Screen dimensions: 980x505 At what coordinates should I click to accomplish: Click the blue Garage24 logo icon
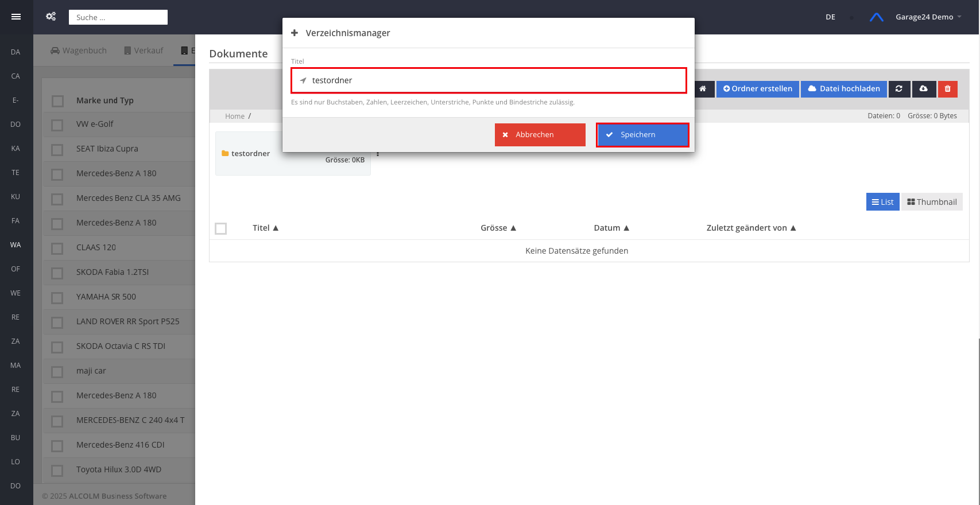point(876,17)
